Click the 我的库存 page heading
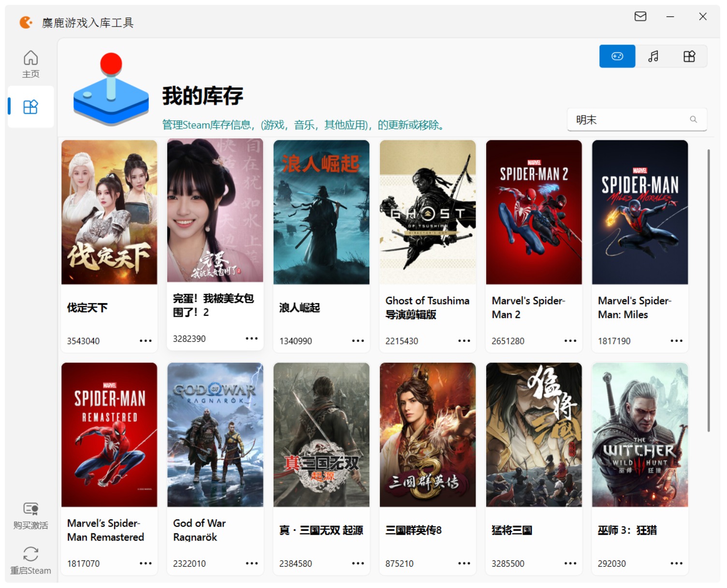The image size is (727, 588). pos(203,96)
